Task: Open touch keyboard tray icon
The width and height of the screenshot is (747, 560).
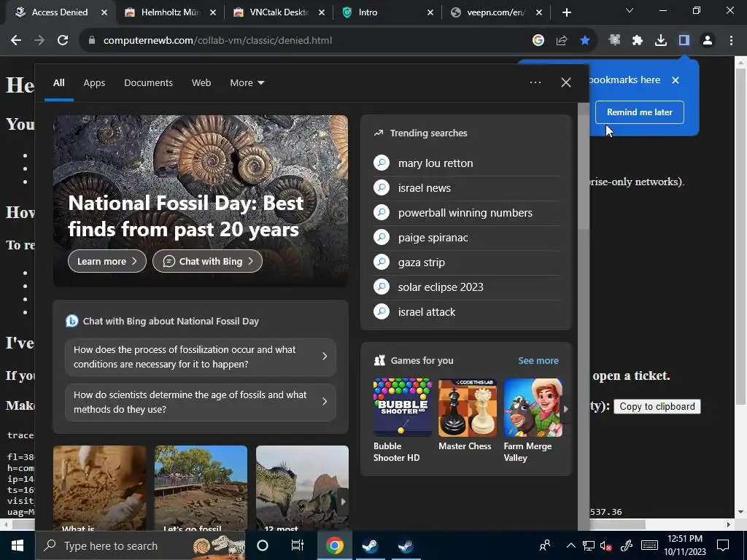Action: (649, 545)
